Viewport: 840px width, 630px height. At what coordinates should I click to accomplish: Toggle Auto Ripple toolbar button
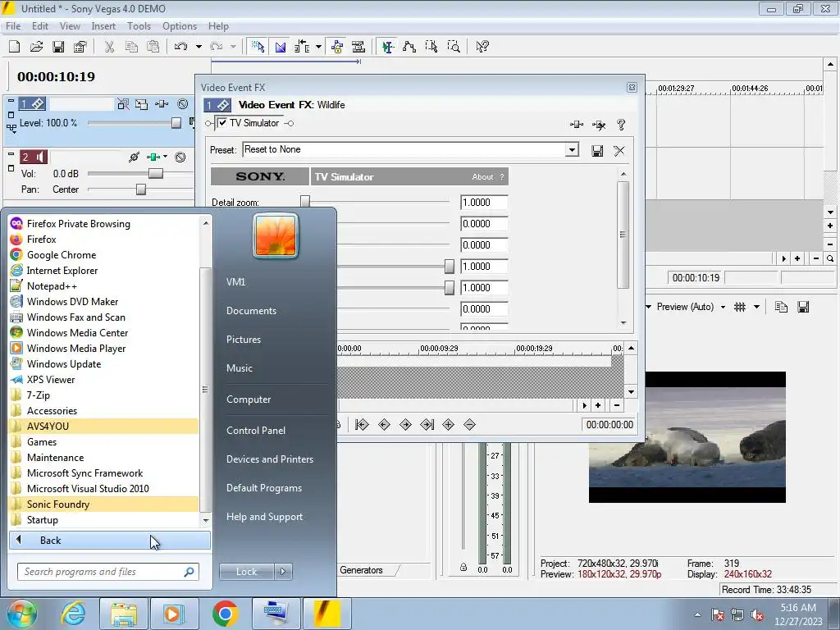click(303, 47)
